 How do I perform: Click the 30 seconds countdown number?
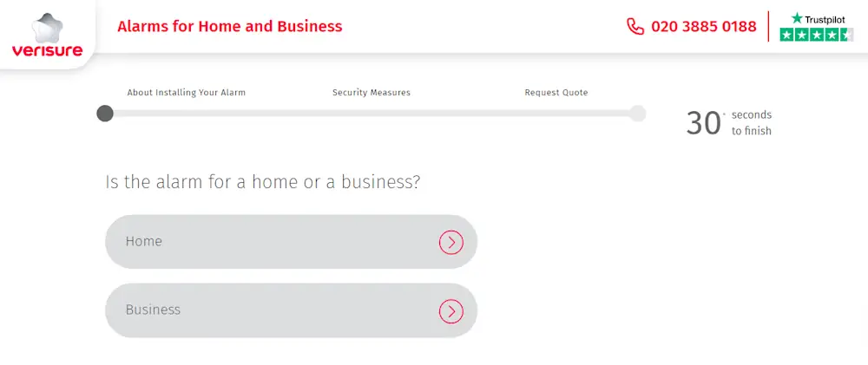click(704, 123)
